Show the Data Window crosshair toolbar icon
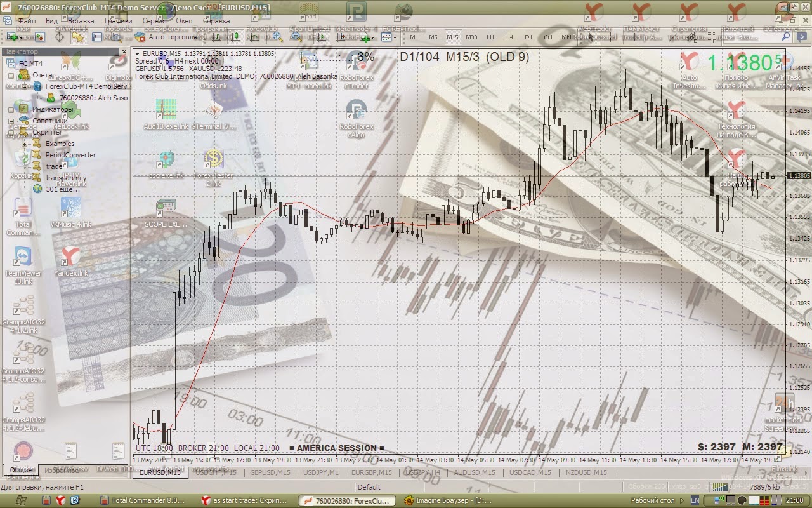The image size is (812, 508). (x=59, y=37)
